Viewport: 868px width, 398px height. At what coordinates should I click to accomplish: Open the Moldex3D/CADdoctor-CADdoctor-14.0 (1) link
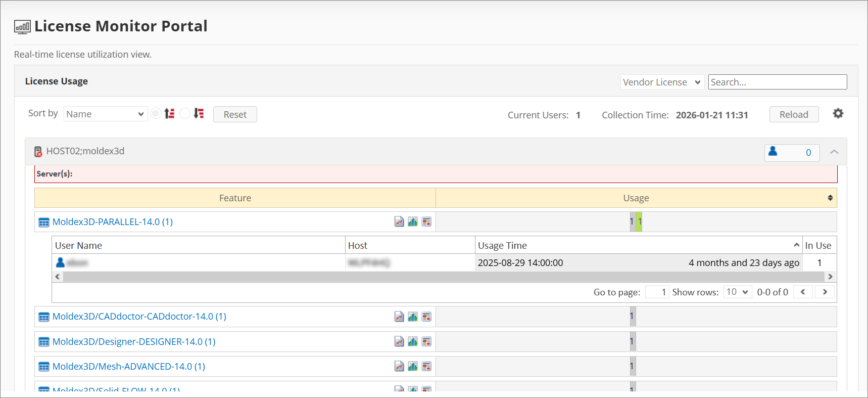[x=139, y=316]
